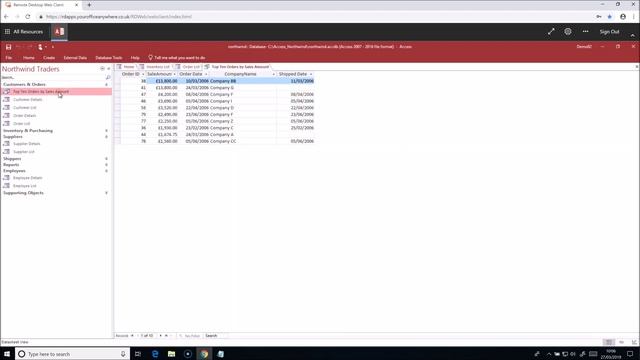
Task: Open the All Resources grid
Action: (x=24, y=31)
